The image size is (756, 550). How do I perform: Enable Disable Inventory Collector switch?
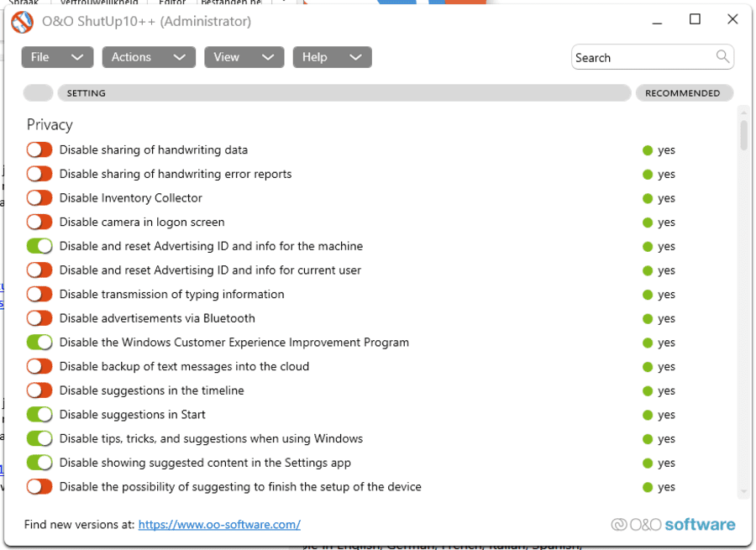[39, 198]
